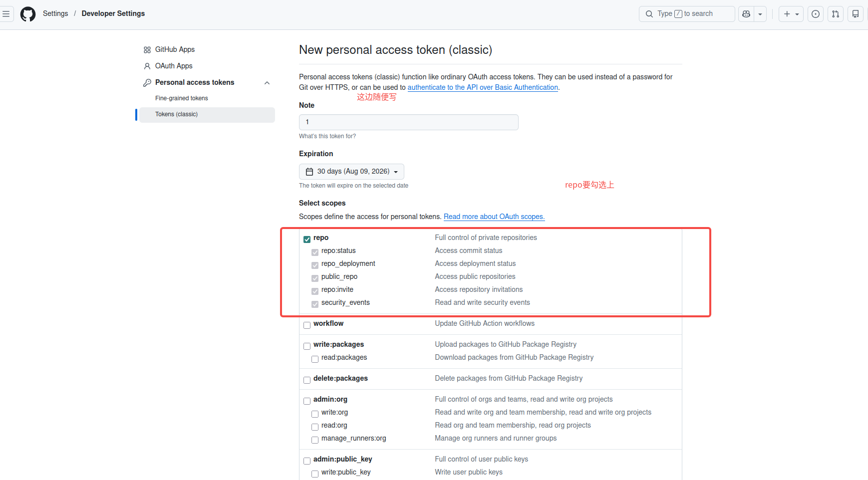
Task: Open Read more about OAuth scopes link
Action: [x=494, y=217]
